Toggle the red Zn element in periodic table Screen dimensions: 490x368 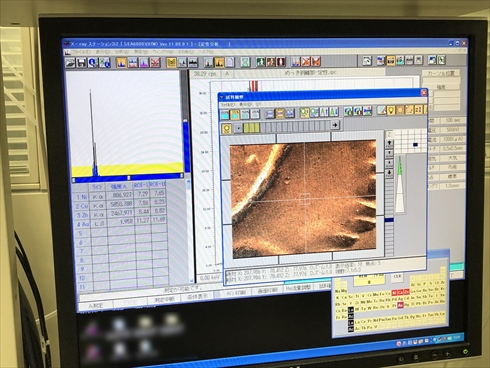click(406, 292)
